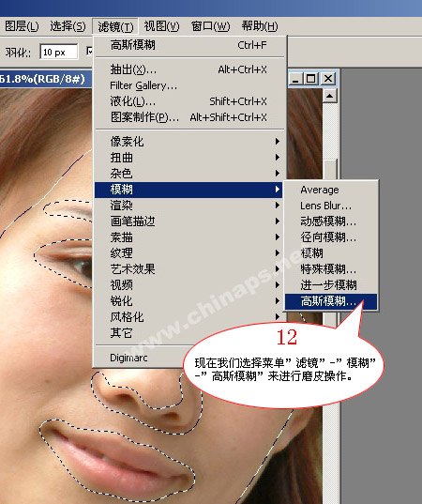The width and height of the screenshot is (422, 504).
Task: Expand the 模糊 submenu
Action: (189, 190)
